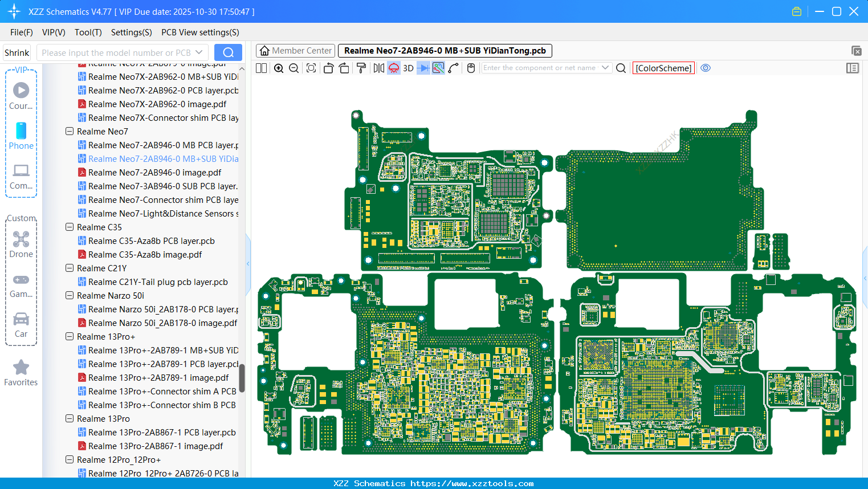Viewport: 868px width, 489px height.
Task: Expand the model number dropdown arrow
Action: (199, 52)
